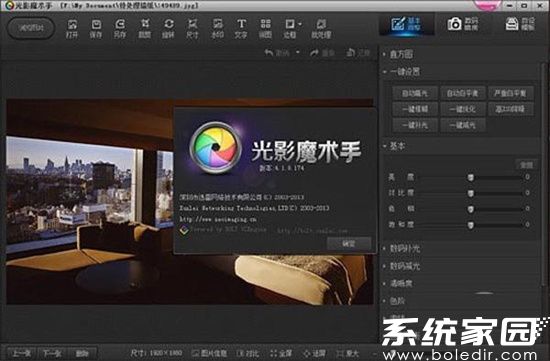Apply Auto White Balance (自动白平衡)
The image size is (550, 361).
463,93
